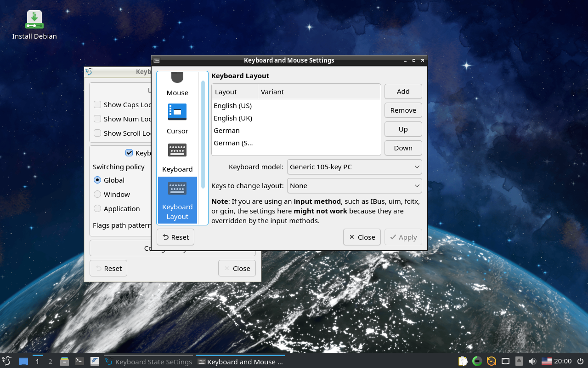Select the German layout in the list
Image resolution: width=588 pixels, height=368 pixels.
(x=227, y=131)
